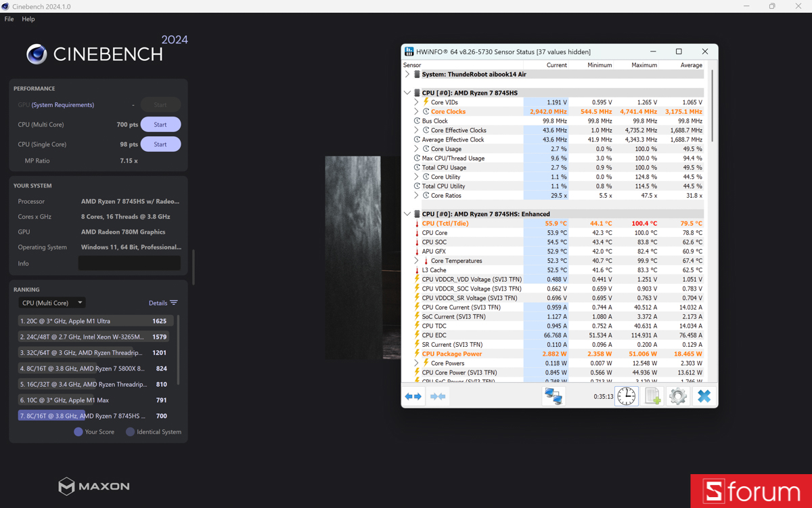Viewport: 812px width, 508px height.
Task: Click the clock icon beside Total CPU Usage
Action: point(417,167)
